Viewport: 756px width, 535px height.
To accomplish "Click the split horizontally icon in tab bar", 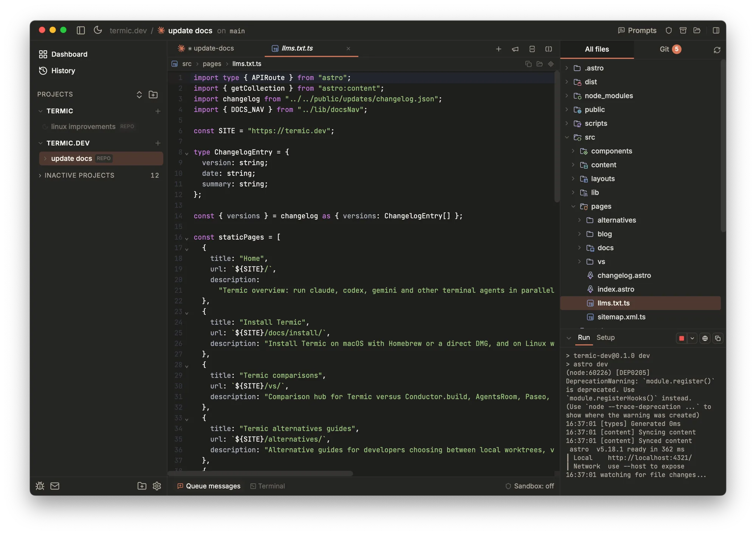I will [x=532, y=49].
